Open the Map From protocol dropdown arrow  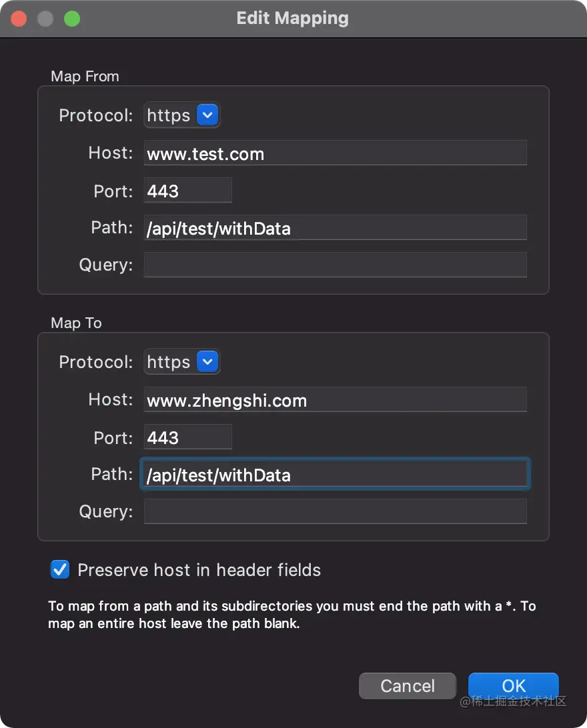coord(207,115)
